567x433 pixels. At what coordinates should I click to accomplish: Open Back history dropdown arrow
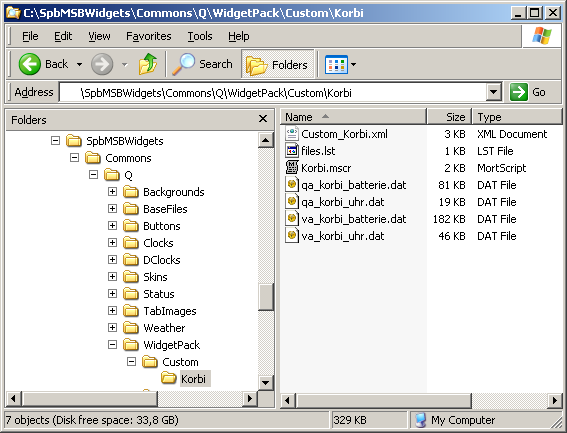[79, 64]
